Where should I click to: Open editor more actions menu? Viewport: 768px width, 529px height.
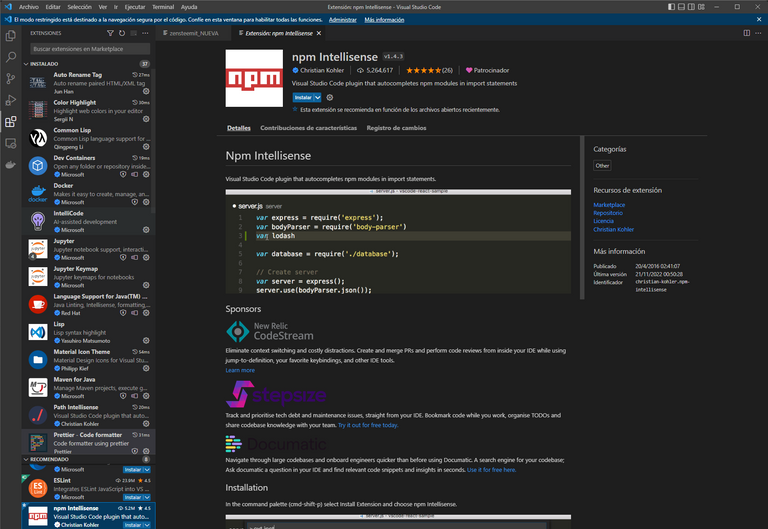pos(758,33)
